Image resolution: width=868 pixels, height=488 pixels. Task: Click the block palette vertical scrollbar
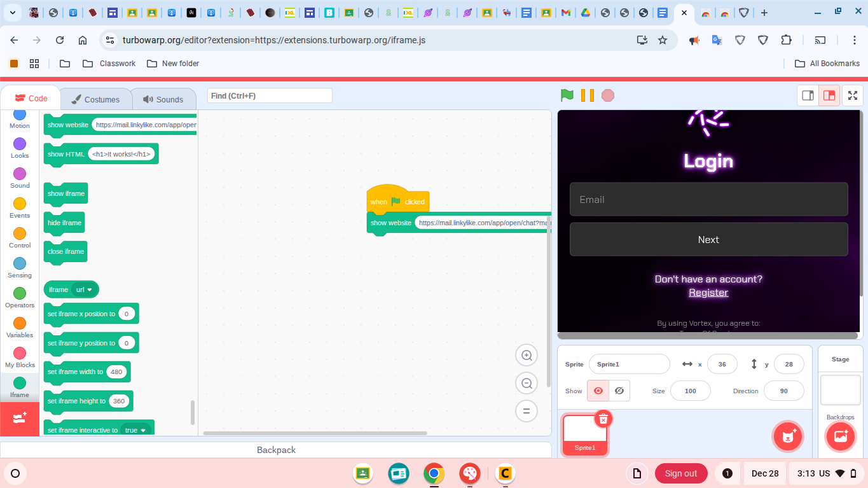tap(193, 412)
